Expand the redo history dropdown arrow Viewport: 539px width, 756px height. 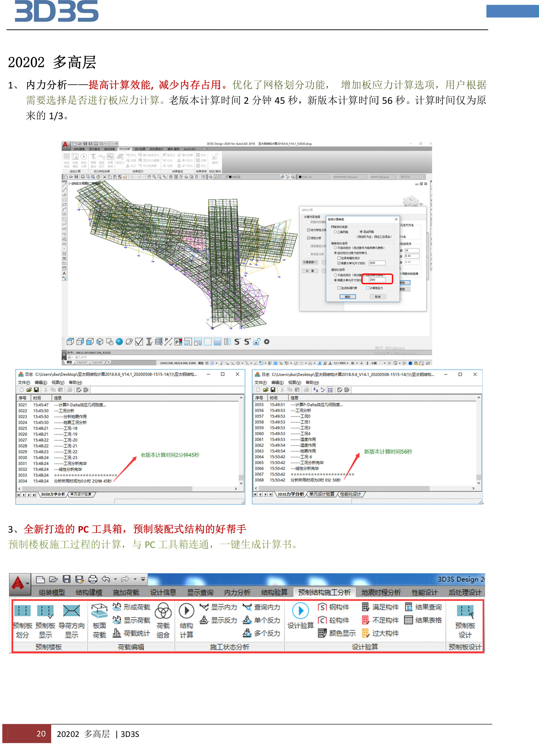click(x=135, y=579)
